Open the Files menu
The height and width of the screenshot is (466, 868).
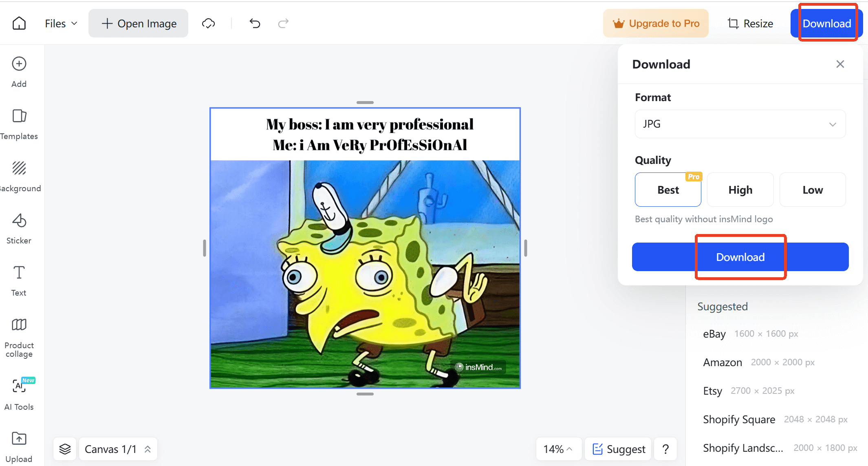pyautogui.click(x=61, y=23)
